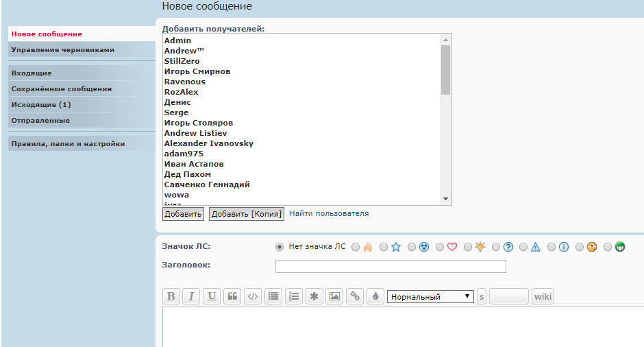Click the Bold formatting icon
644x347 pixels.
click(x=171, y=296)
